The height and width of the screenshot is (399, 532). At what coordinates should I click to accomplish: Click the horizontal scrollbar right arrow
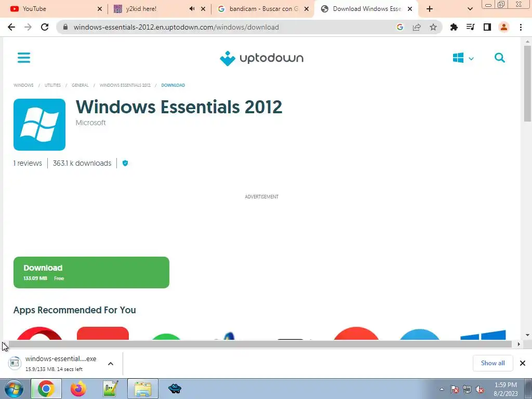click(518, 344)
